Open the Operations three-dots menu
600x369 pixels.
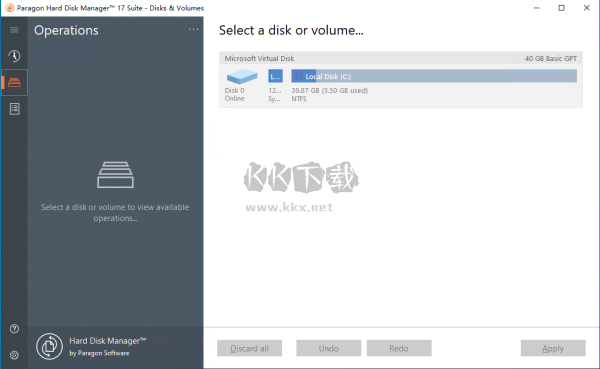click(x=193, y=29)
